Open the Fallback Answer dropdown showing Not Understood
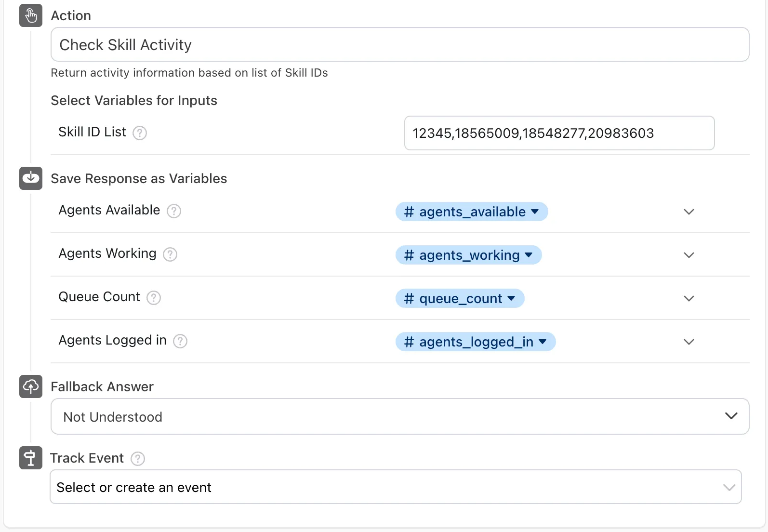 (x=400, y=416)
